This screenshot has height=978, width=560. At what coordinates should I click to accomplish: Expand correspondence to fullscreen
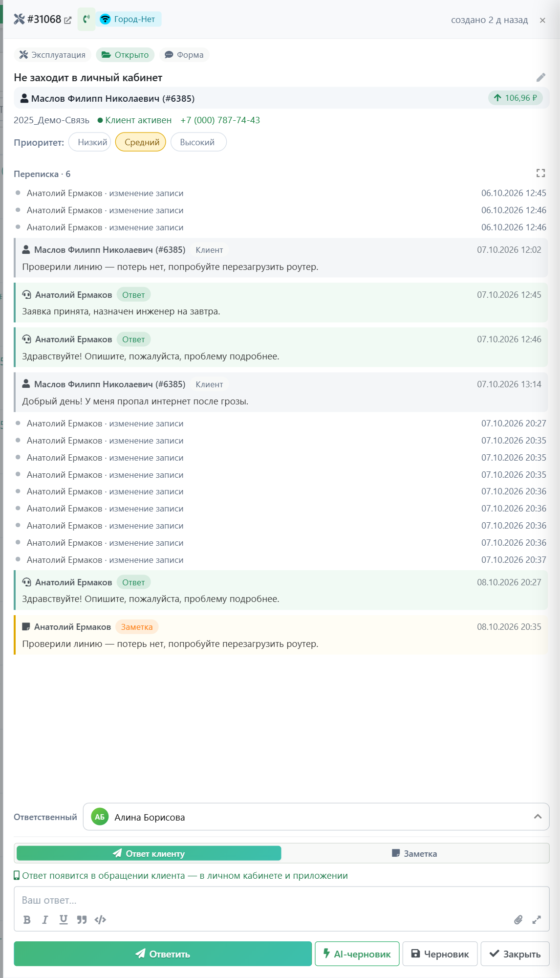540,173
